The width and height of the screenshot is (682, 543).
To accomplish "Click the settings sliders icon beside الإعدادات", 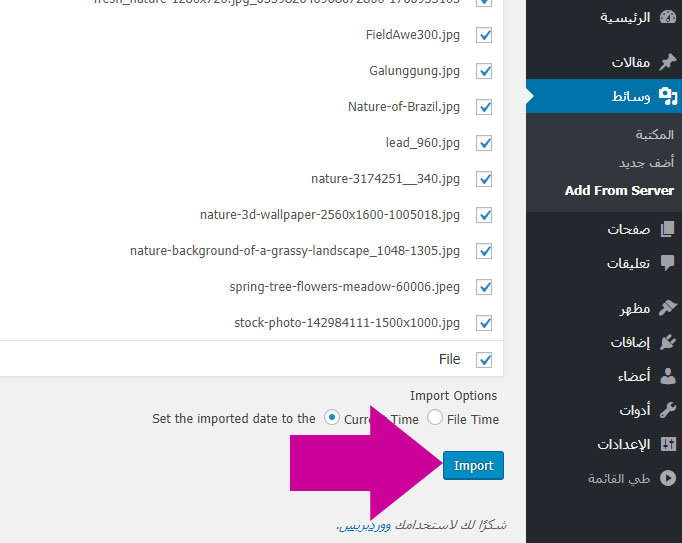I will pos(668,444).
